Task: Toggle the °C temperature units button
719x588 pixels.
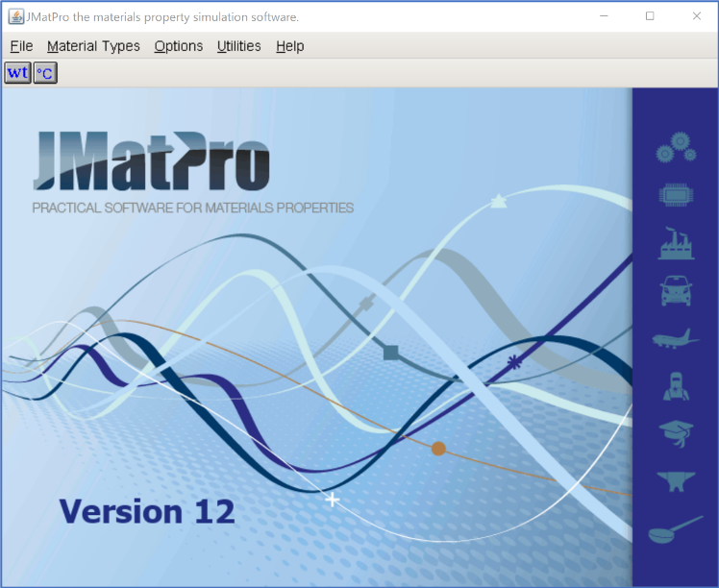Action: [x=45, y=72]
